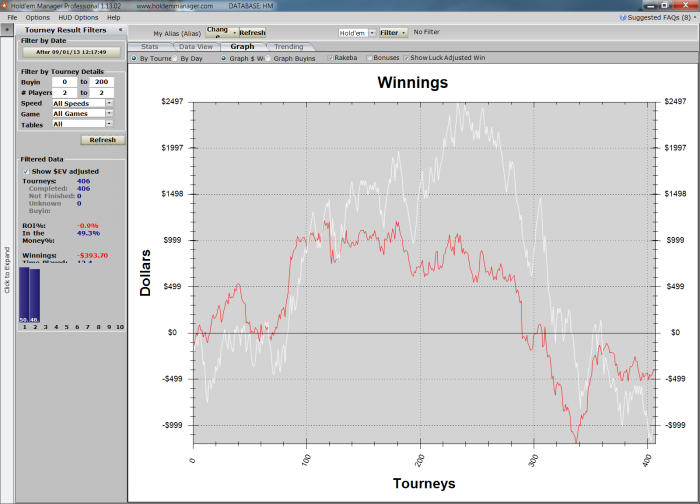The height and width of the screenshot is (504, 700).
Task: Switch to the Stats tab
Action: pos(150,46)
